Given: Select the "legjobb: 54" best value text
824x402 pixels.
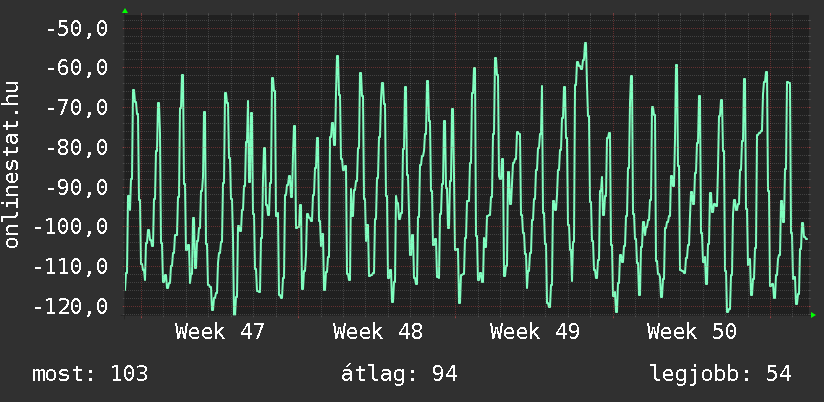Looking at the screenshot, I should 720,374.
